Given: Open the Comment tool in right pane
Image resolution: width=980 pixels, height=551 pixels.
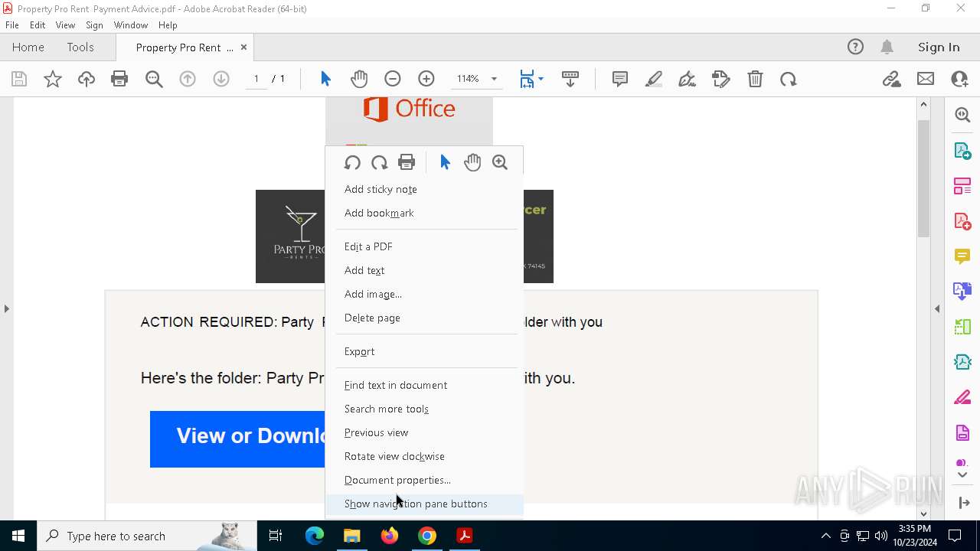Looking at the screenshot, I should 962,256.
